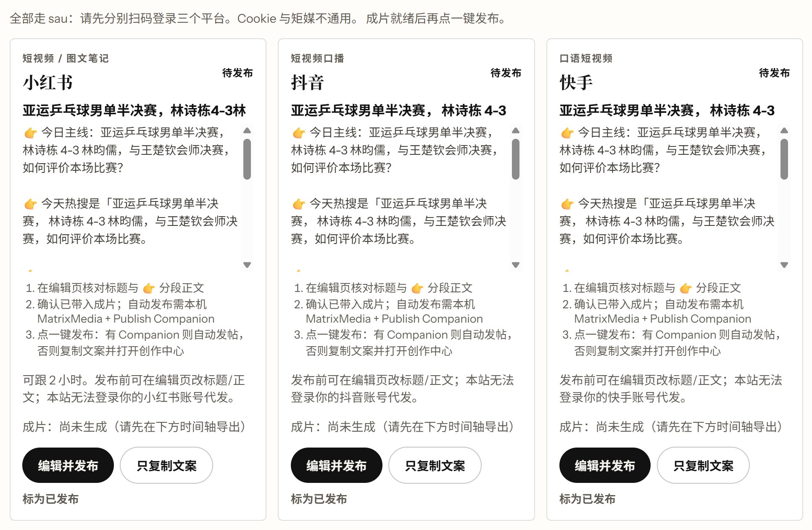The image size is (812, 530).
Task: Click scrollbar thumb in 快手 text box
Action: coord(784,159)
